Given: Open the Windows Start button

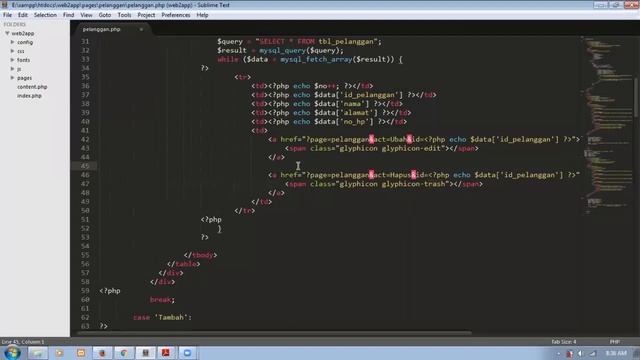Looking at the screenshot, I should 12,353.
